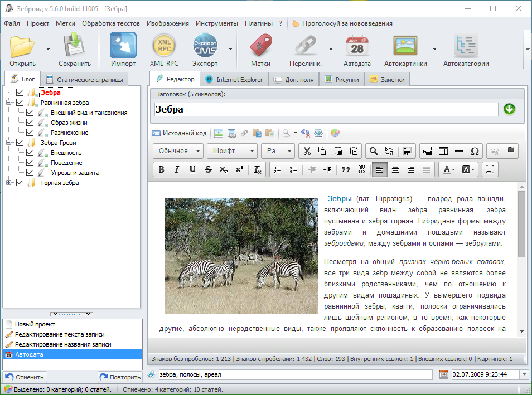Toggle the Поведение article checkbox
Screen dimensions: 532x395
(x=30, y=163)
